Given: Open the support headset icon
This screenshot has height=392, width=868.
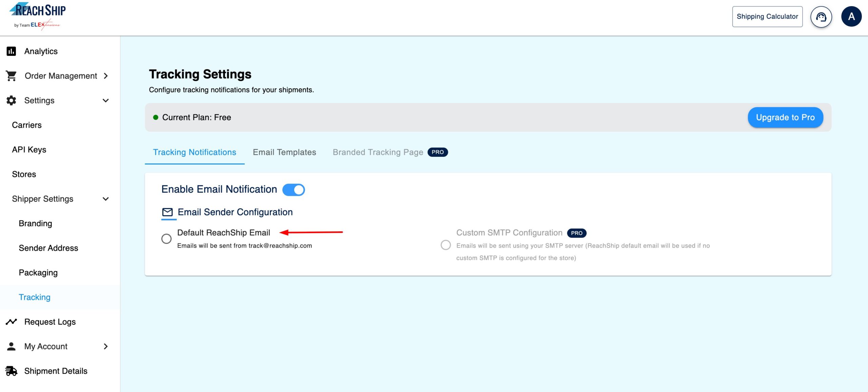Looking at the screenshot, I should (821, 17).
